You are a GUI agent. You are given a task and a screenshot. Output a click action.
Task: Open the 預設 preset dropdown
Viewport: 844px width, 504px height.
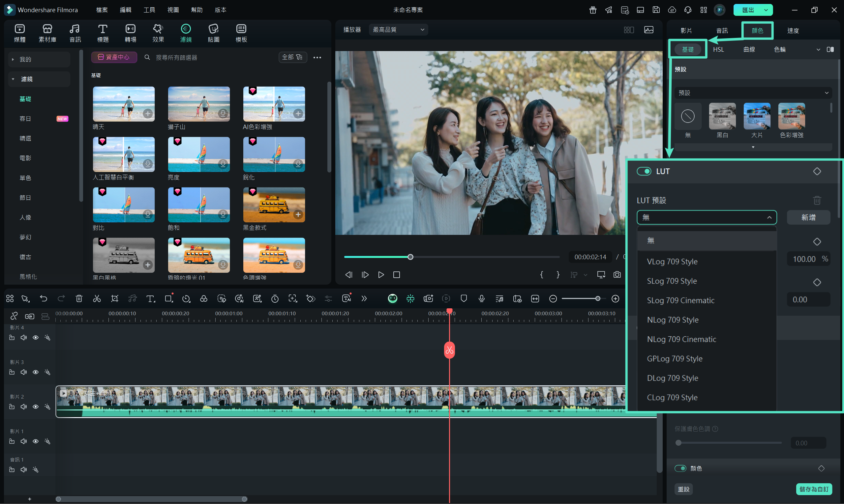pos(753,93)
